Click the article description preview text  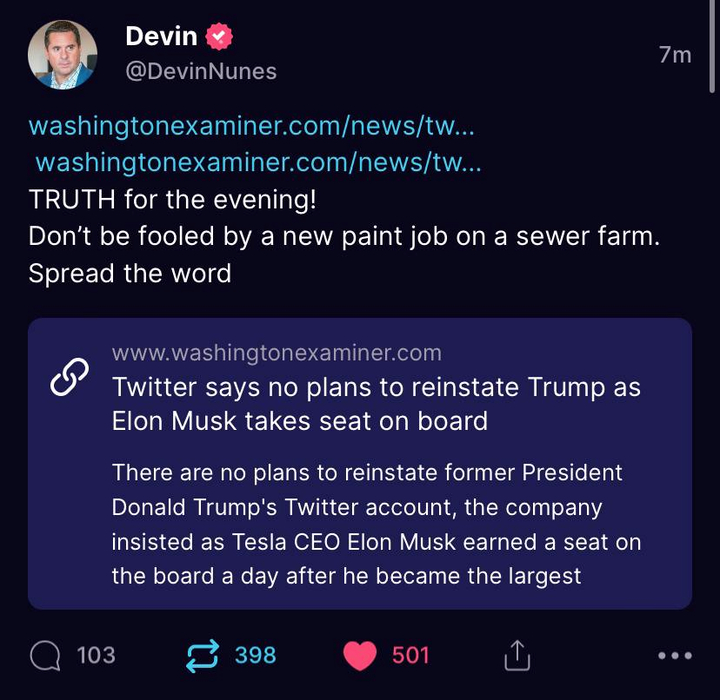(x=376, y=524)
